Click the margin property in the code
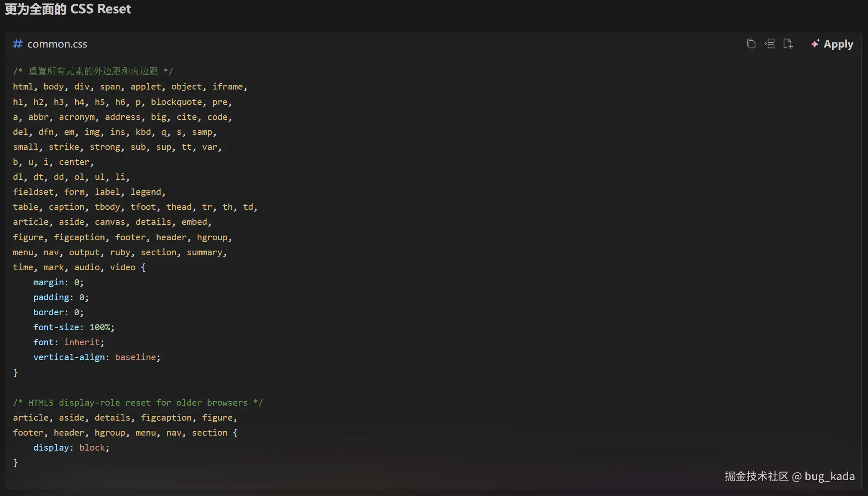Screen dimensions: 868x496 49,282
